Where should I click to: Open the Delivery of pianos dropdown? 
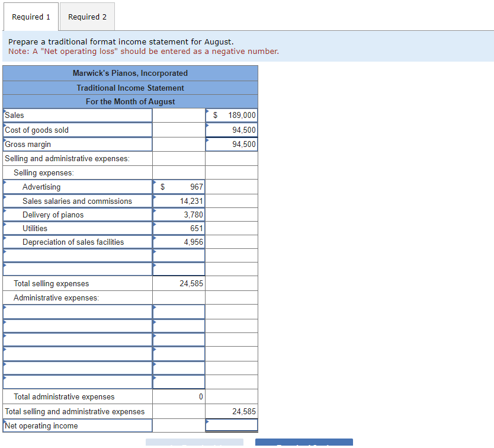78,215
